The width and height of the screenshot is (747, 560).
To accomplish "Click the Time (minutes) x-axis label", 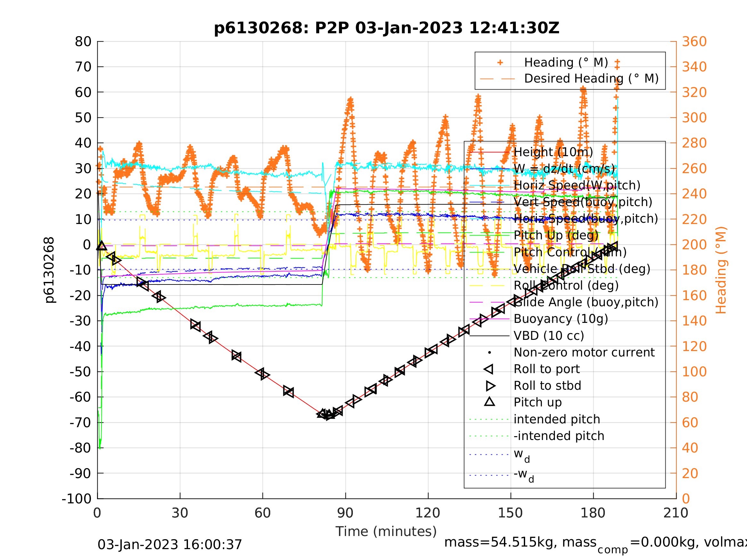I will pos(386,531).
